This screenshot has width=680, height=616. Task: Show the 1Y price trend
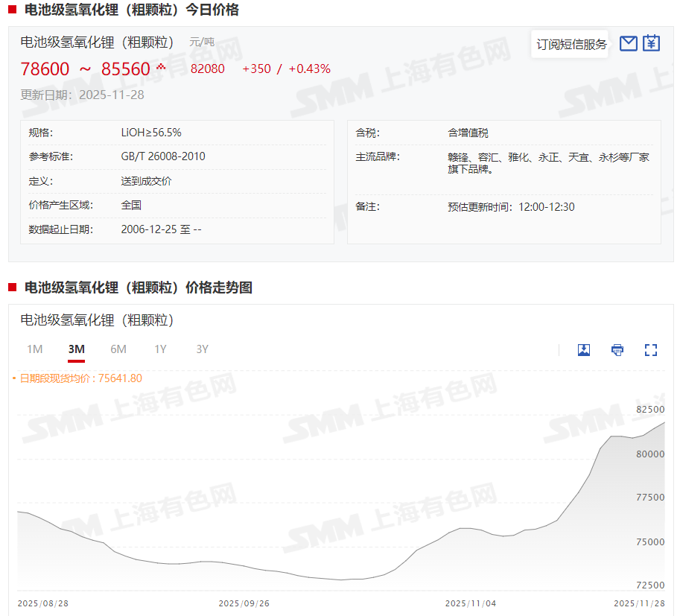[160, 349]
